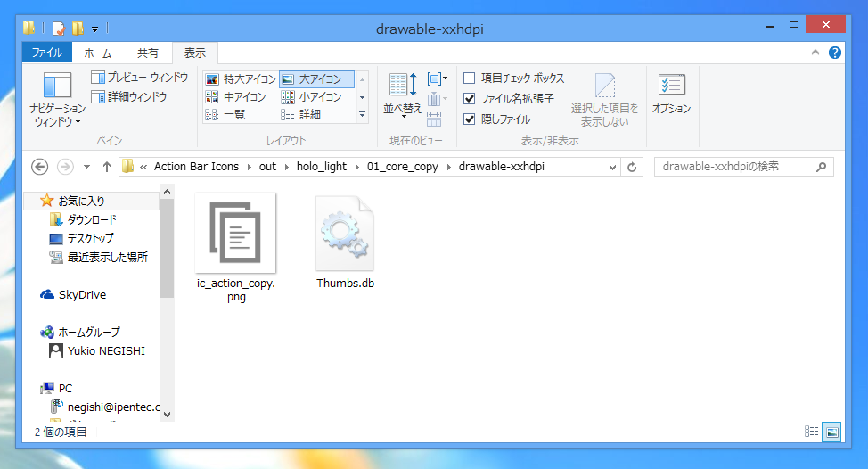Collapse the ribbon with the chevron
This screenshot has width=868, height=469.
815,53
